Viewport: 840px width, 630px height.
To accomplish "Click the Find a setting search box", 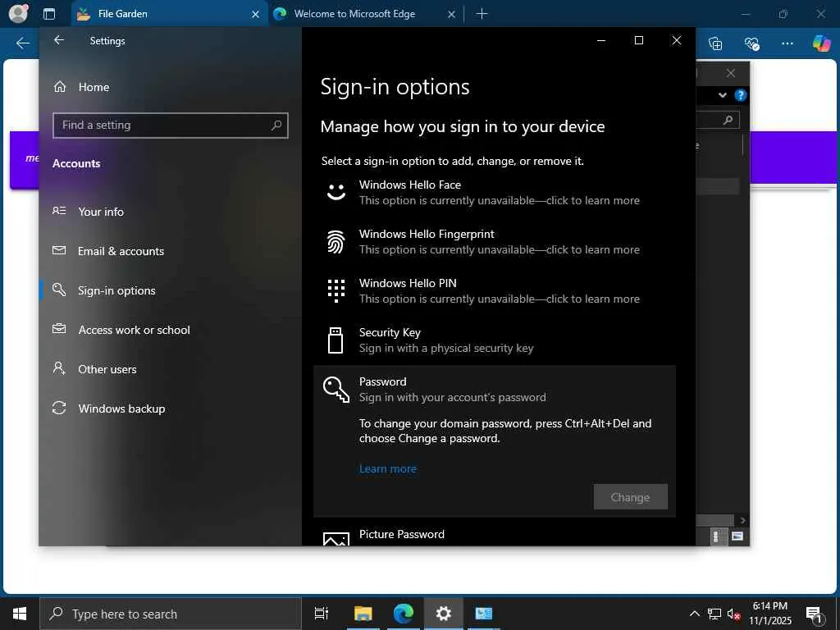I will tap(171, 126).
